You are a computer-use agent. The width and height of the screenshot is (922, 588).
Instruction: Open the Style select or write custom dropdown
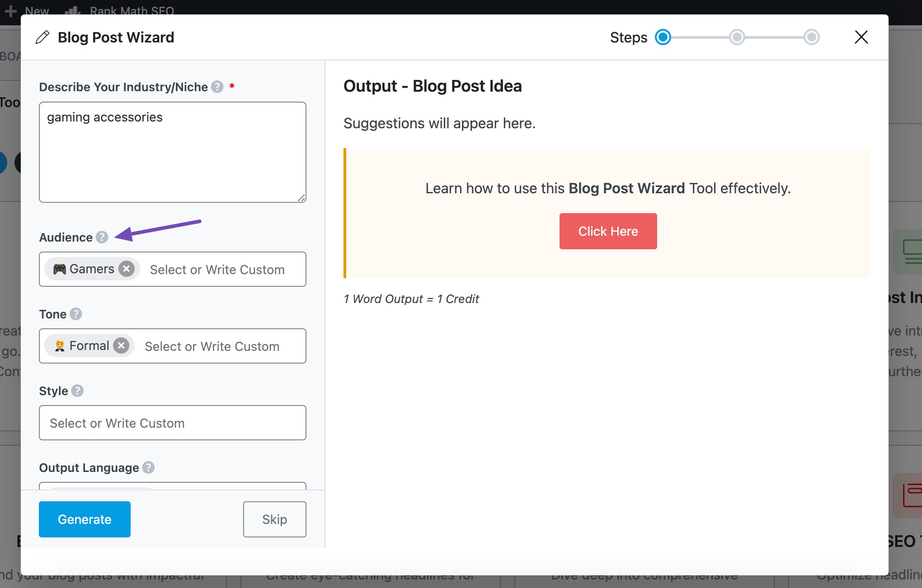click(x=173, y=423)
